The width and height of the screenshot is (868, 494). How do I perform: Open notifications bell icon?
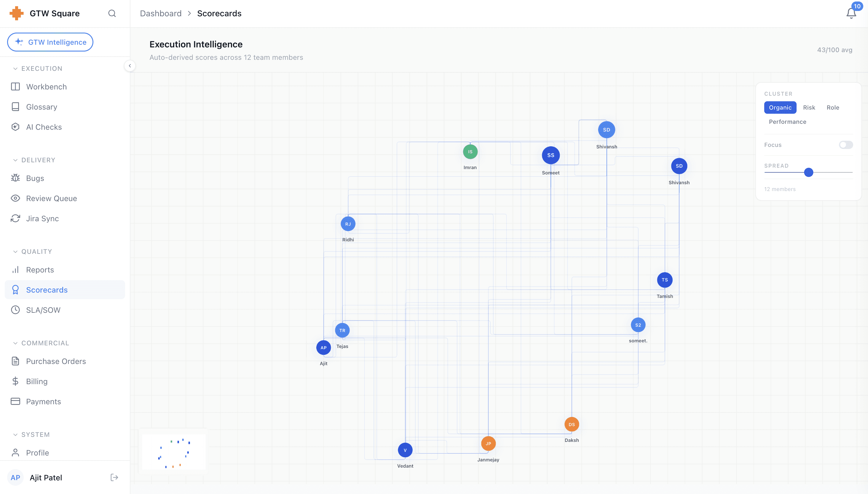click(x=851, y=14)
